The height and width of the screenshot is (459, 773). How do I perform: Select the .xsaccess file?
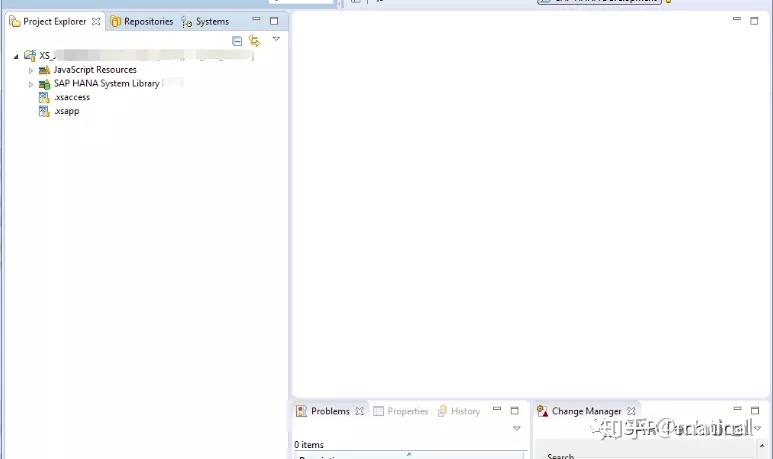(72, 98)
